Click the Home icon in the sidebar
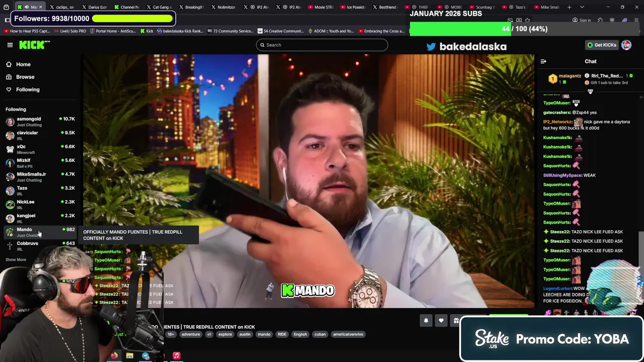 point(9,64)
